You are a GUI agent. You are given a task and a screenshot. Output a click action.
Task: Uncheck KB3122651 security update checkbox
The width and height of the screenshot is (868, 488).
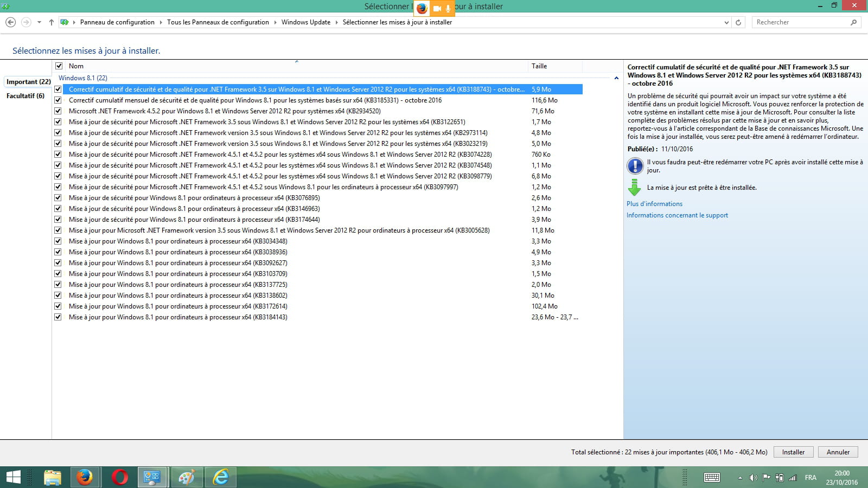coord(58,122)
